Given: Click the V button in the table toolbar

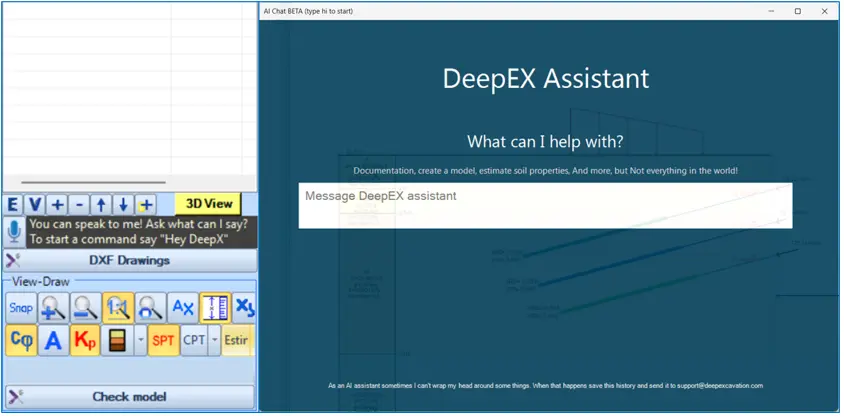Looking at the screenshot, I should coord(35,204).
